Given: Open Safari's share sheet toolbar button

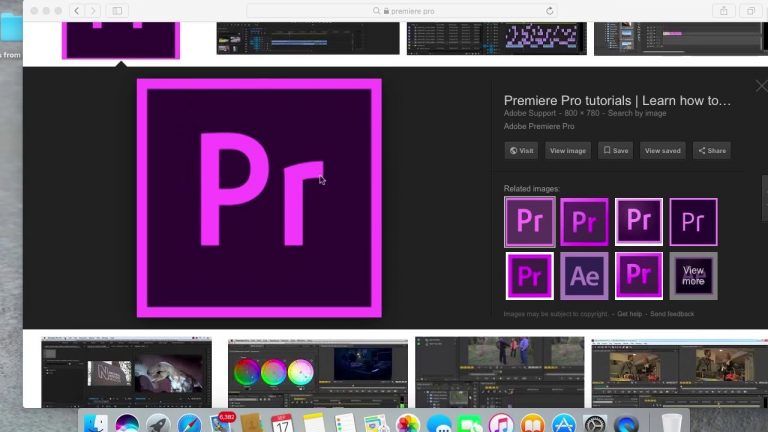Looking at the screenshot, I should tap(724, 11).
